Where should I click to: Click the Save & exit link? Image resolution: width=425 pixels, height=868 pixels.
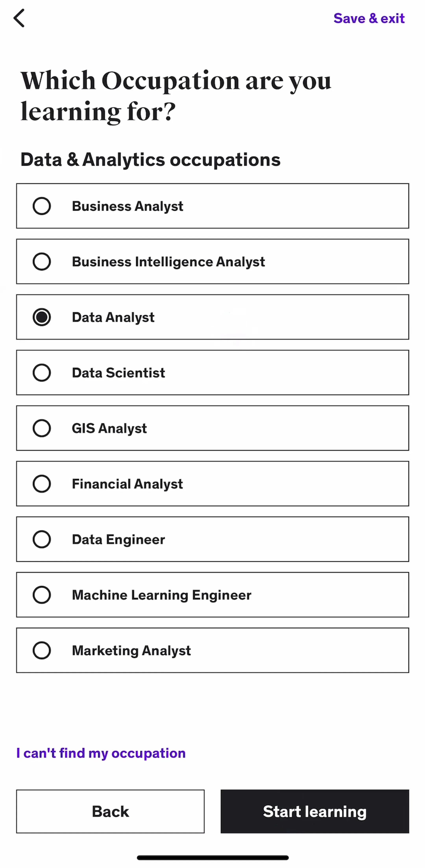point(369,18)
